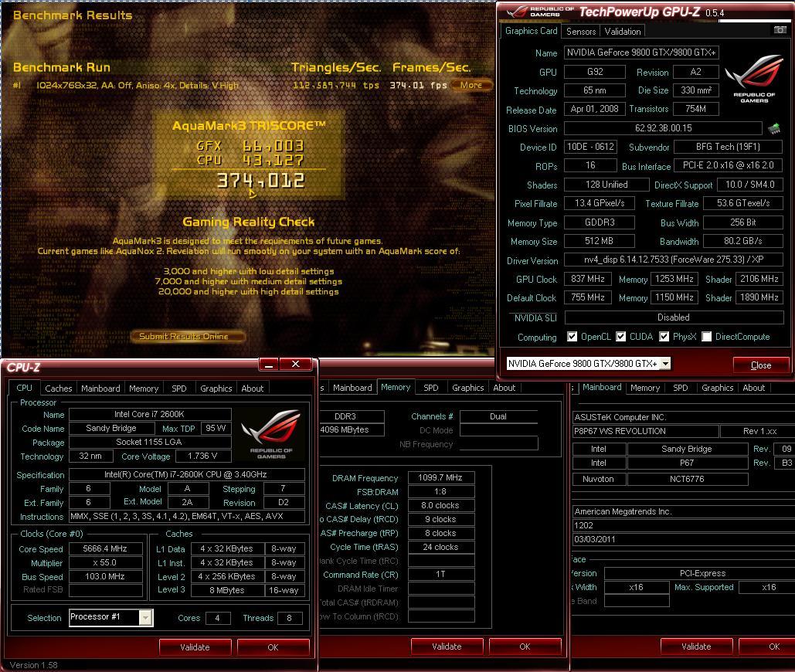Toggle the CUDA checkbox
Image resolution: width=795 pixels, height=672 pixels.
620,337
